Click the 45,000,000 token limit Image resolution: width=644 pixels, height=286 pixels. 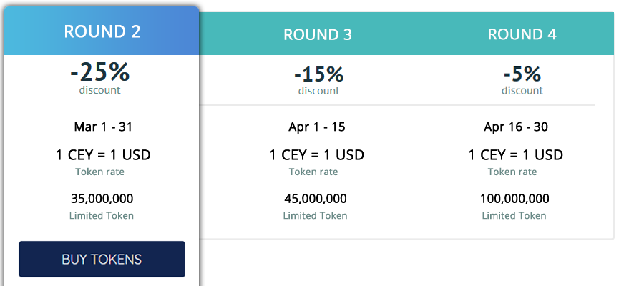pyautogui.click(x=316, y=199)
